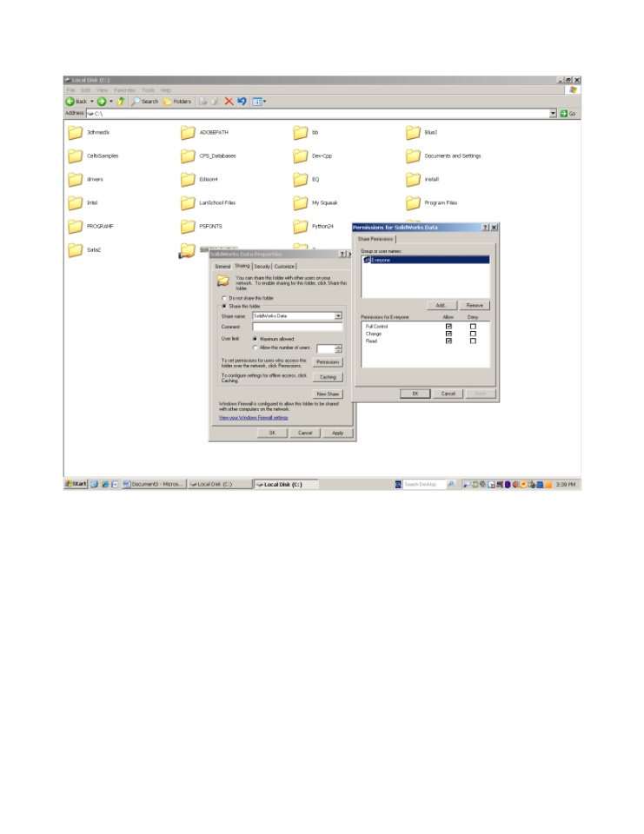Toggle Allow checkbox for Full Control

coord(448,327)
